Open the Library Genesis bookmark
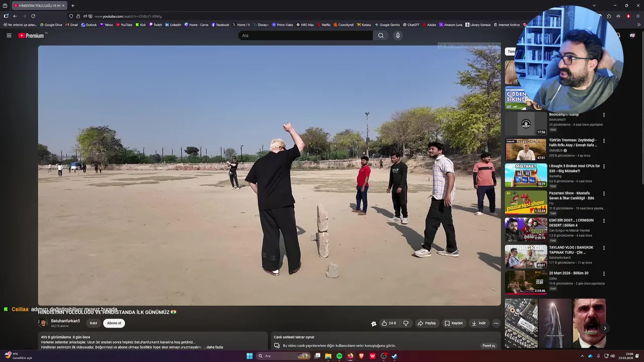 click(x=478, y=25)
